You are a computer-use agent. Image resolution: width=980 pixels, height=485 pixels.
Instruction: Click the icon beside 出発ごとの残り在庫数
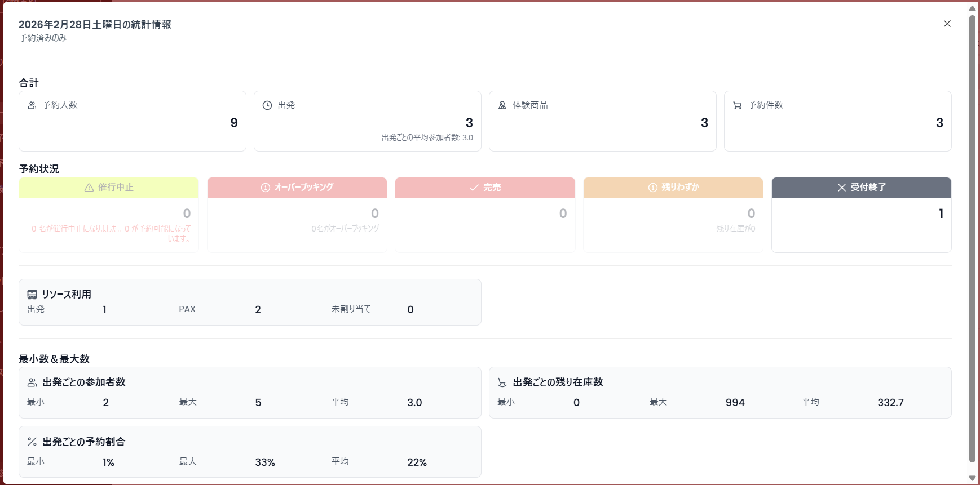(x=502, y=382)
